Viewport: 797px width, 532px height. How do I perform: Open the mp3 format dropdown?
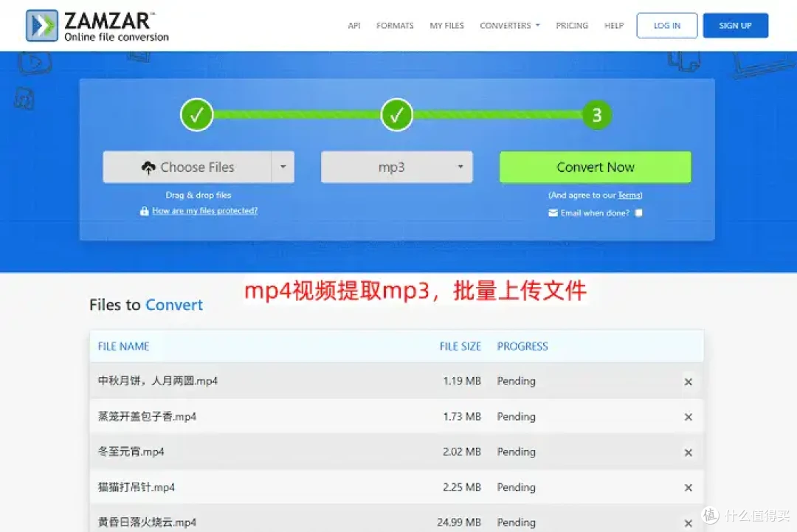396,167
